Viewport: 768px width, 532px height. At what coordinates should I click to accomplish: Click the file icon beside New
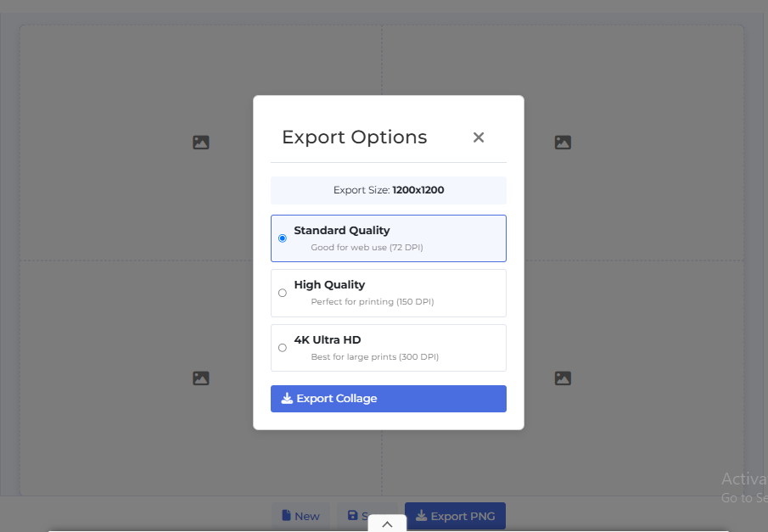287,515
